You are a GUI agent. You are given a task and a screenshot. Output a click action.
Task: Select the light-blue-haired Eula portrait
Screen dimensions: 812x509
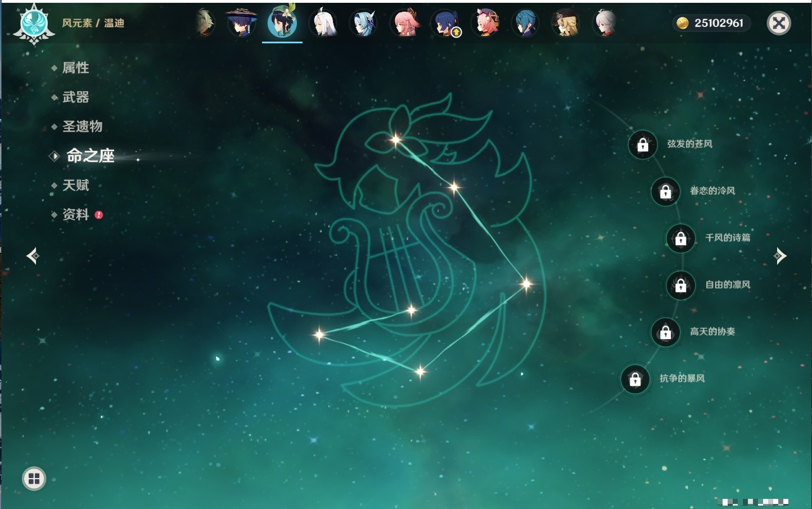click(364, 23)
